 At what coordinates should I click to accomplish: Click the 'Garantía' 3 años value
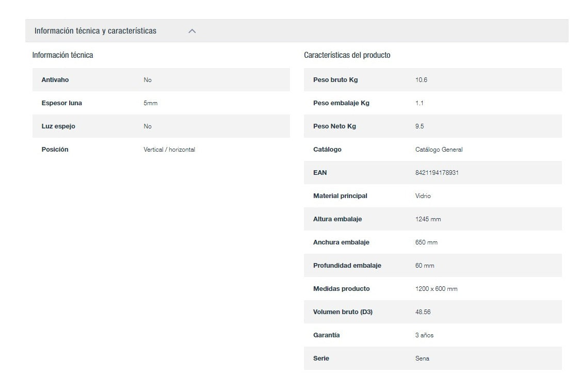pyautogui.click(x=424, y=335)
